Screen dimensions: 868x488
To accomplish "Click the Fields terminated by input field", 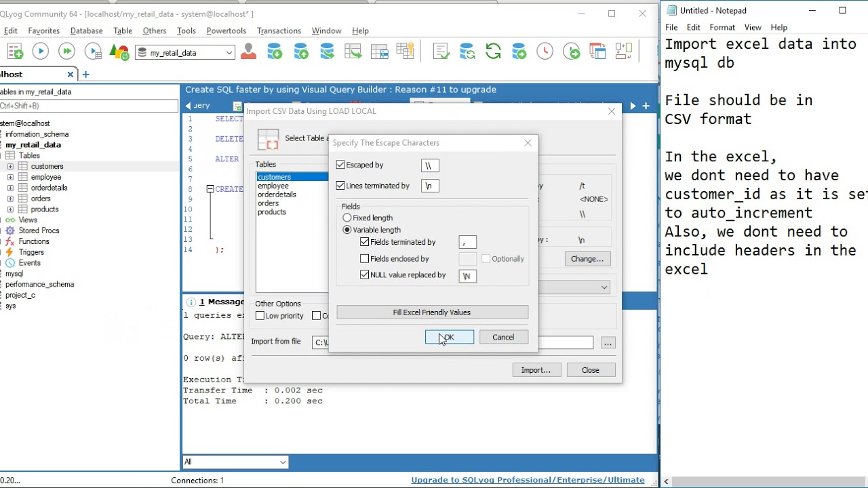I will 468,242.
